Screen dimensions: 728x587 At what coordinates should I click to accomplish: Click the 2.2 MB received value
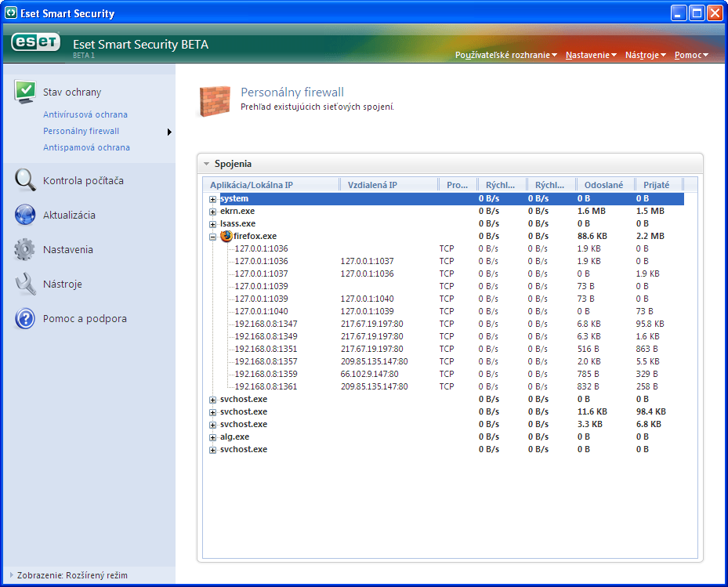pos(650,236)
